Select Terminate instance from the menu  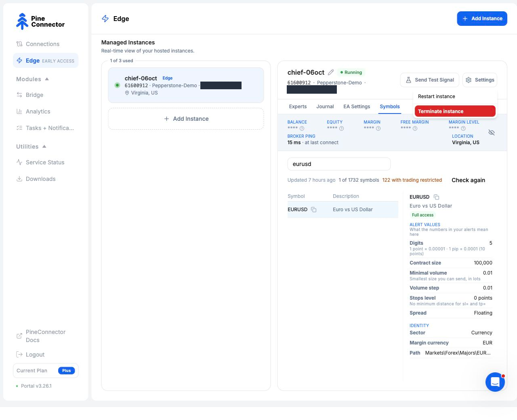pos(455,111)
